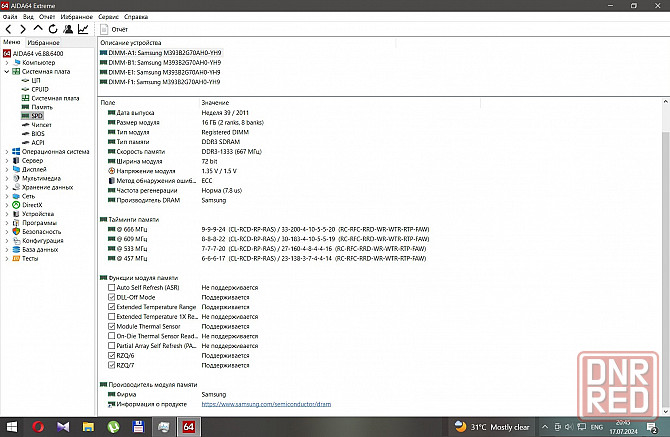Viewport: 670px width, 437px height.
Task: Go up one level with Up arrow
Action: [38, 29]
